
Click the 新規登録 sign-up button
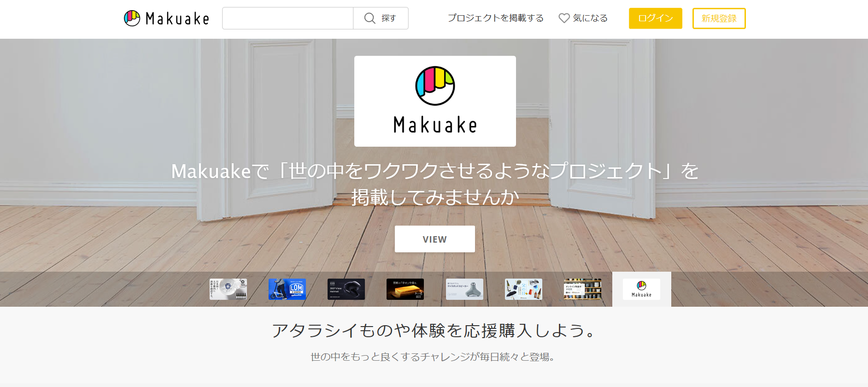[x=719, y=18]
